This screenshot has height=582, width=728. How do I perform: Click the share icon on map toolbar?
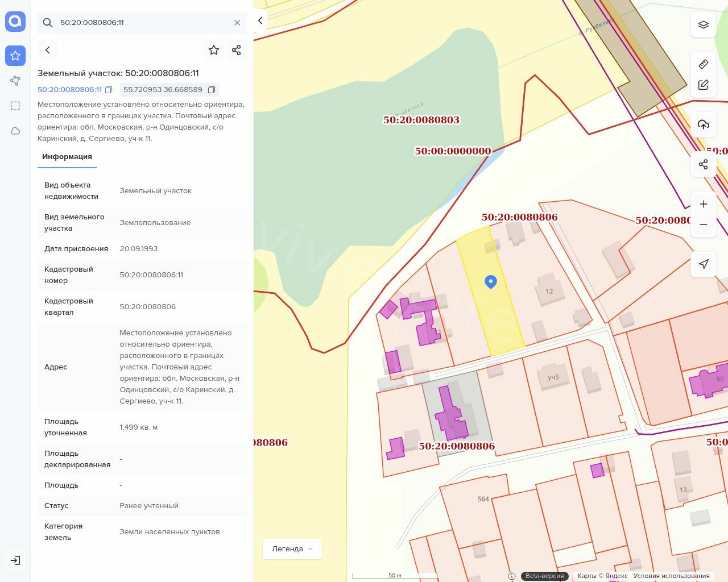pos(704,164)
